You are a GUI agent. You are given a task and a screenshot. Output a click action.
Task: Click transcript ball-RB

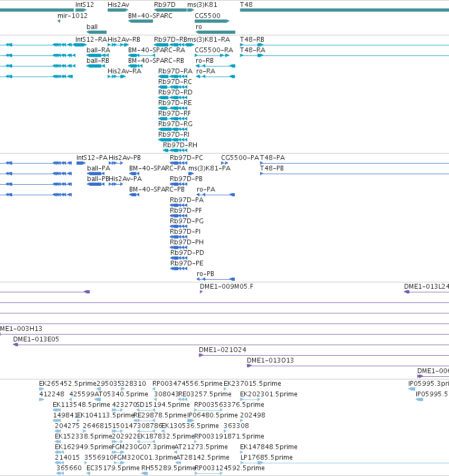click(x=98, y=60)
